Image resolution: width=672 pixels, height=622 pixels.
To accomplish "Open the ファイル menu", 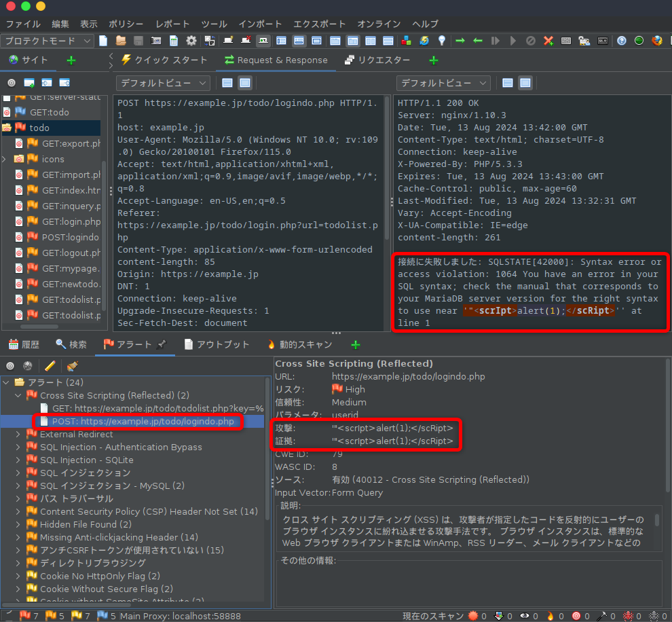I will click(23, 24).
